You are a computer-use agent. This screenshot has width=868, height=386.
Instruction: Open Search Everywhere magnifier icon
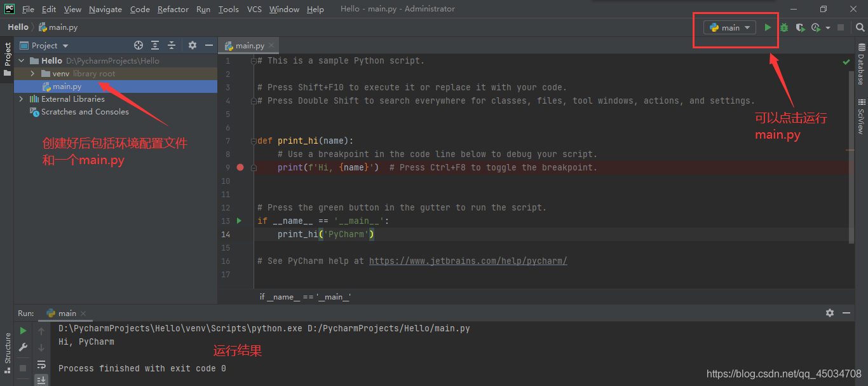click(860, 27)
